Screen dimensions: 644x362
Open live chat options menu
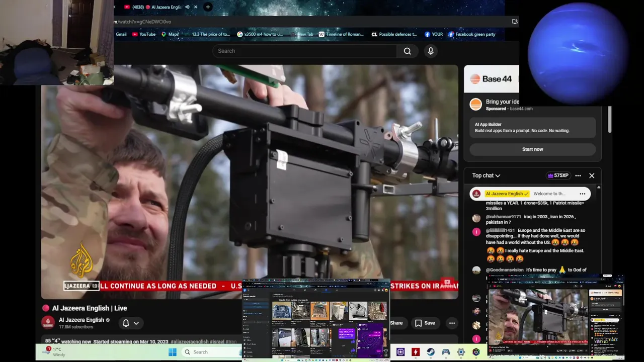click(578, 175)
